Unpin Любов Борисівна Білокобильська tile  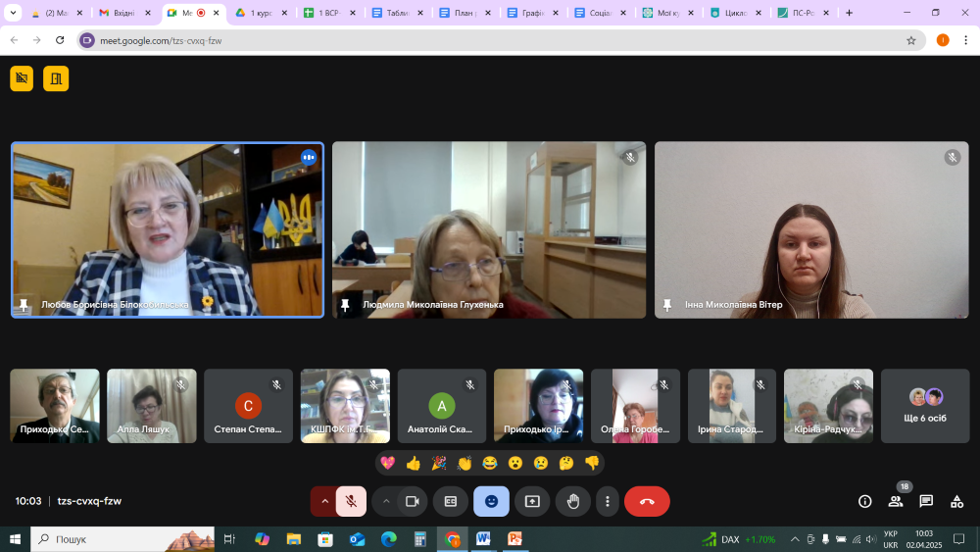24,305
